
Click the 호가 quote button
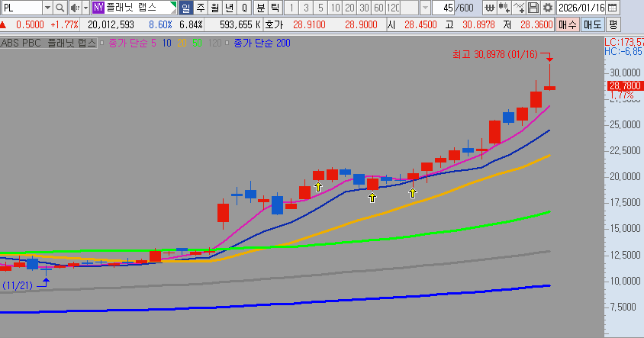[x=274, y=24]
